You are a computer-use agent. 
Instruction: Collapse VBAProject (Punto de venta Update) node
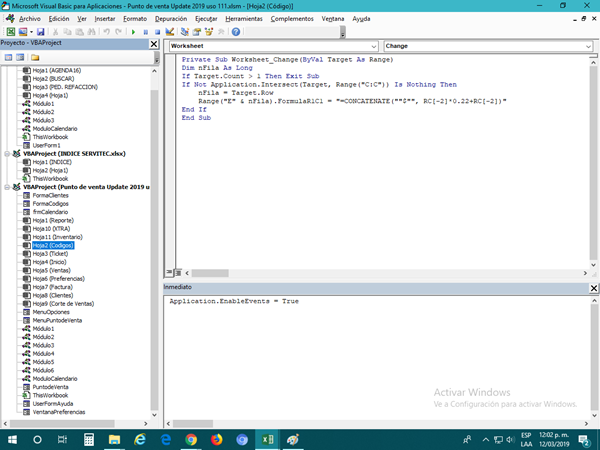pyautogui.click(x=6, y=186)
